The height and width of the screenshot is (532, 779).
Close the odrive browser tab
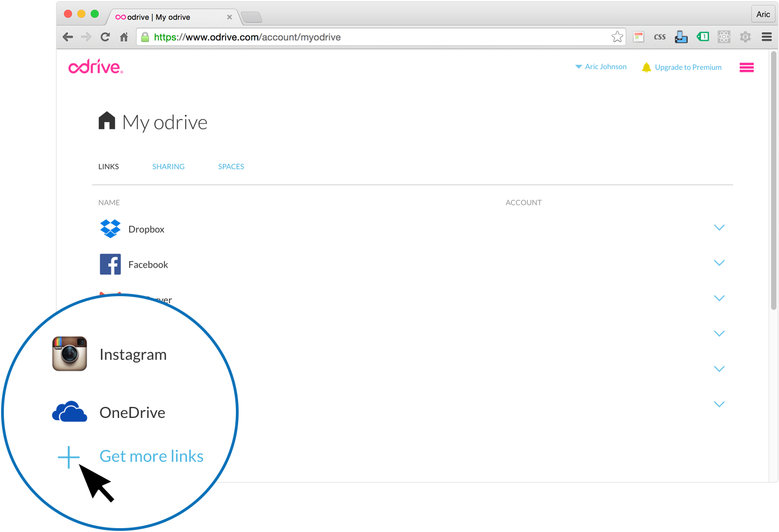(x=229, y=17)
